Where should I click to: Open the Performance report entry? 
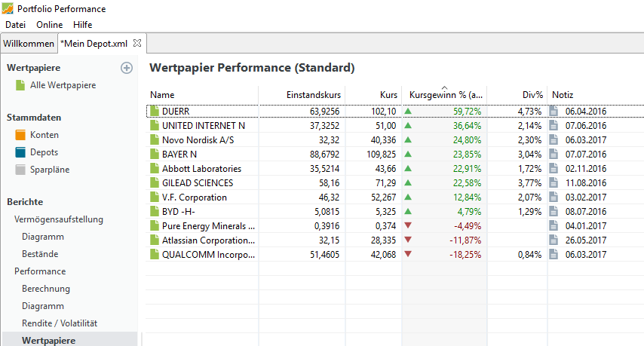click(x=40, y=271)
